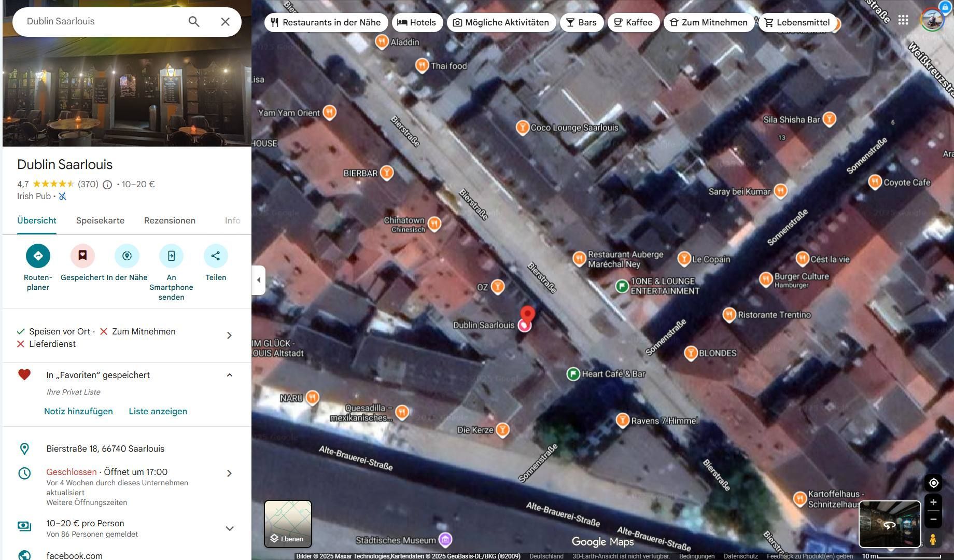Image resolution: width=954 pixels, height=560 pixels.
Task: Click the Gespeichert bookmark icon
Action: point(82,256)
